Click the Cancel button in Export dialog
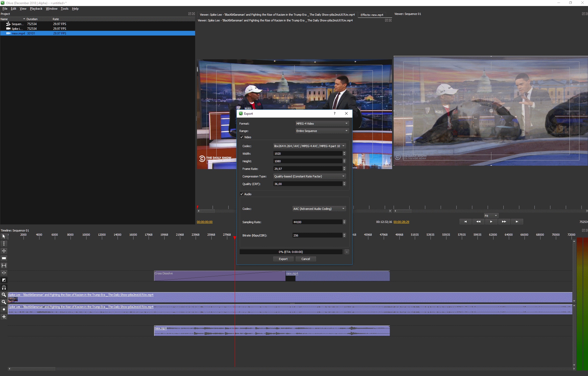588x376 pixels. [306, 259]
